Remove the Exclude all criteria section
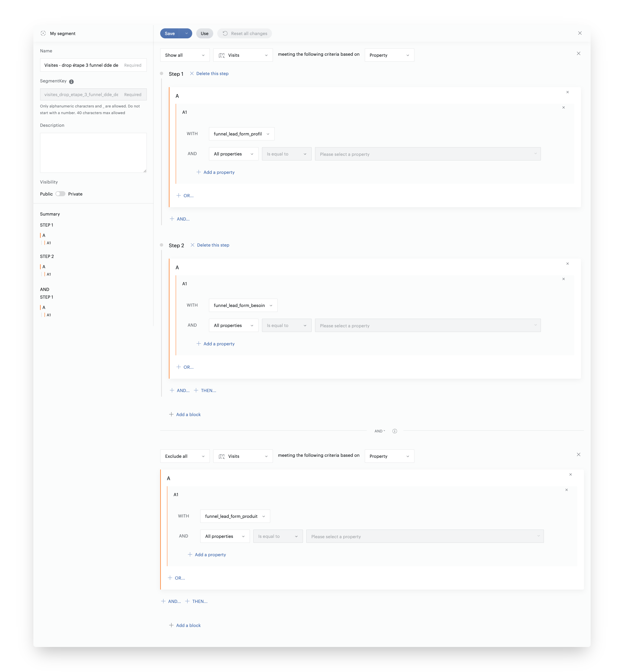 coord(578,454)
